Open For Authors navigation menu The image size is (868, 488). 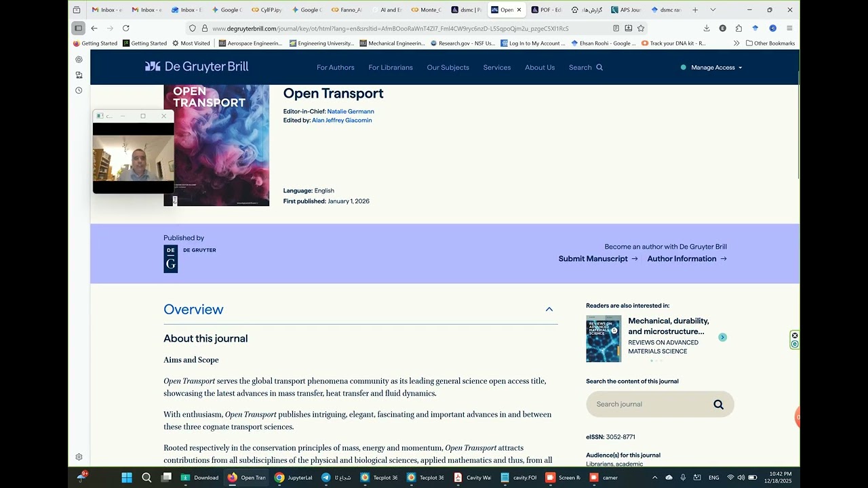pyautogui.click(x=336, y=68)
